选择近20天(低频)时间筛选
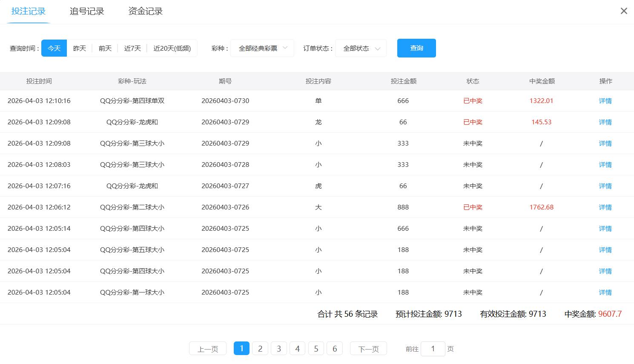The image size is (634, 364). (172, 48)
